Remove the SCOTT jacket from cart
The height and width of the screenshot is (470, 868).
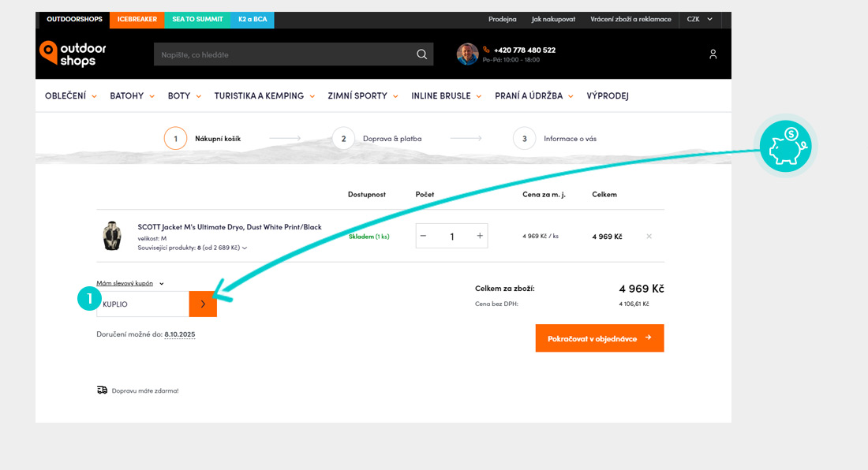pyautogui.click(x=649, y=237)
